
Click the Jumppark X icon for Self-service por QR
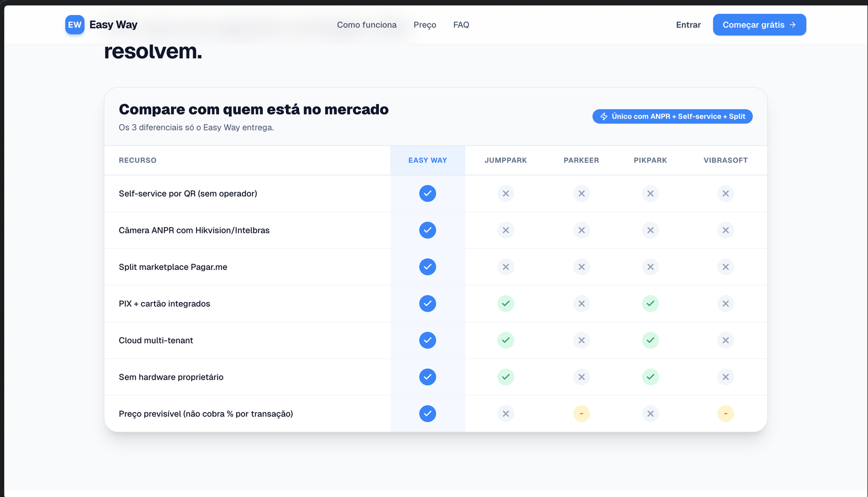click(x=505, y=194)
